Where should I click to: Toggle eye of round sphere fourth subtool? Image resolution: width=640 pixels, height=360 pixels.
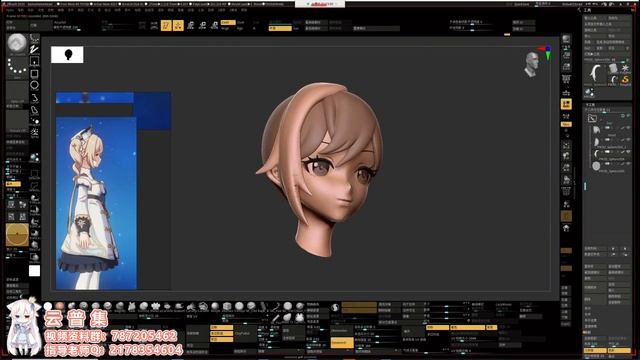coord(628,164)
